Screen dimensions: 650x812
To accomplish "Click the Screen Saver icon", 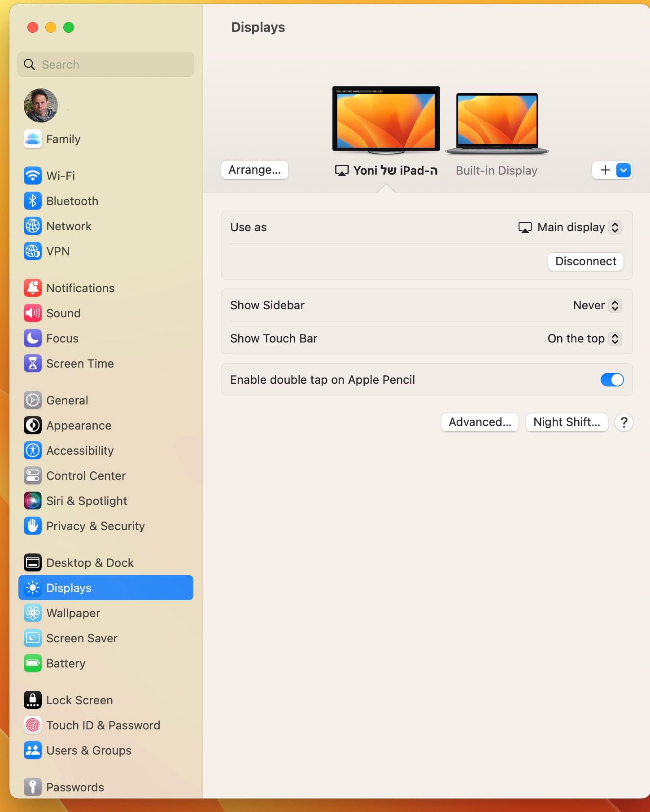I will (x=33, y=638).
